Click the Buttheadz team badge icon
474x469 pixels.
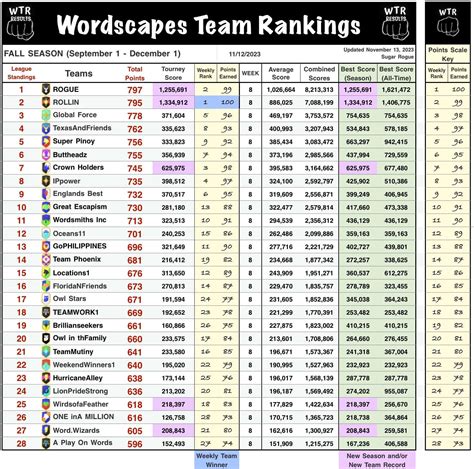46,155
